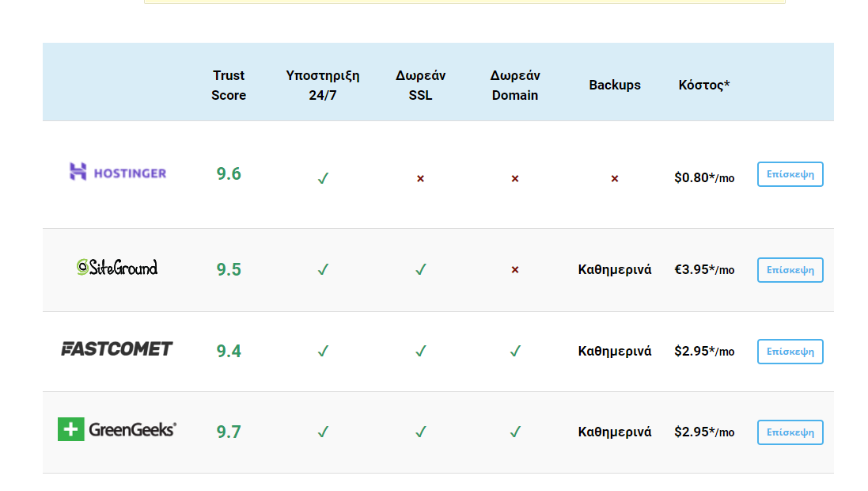Click FastComet's Καθημερινά backups cell
Screen dimensions: 868x491
pos(615,352)
